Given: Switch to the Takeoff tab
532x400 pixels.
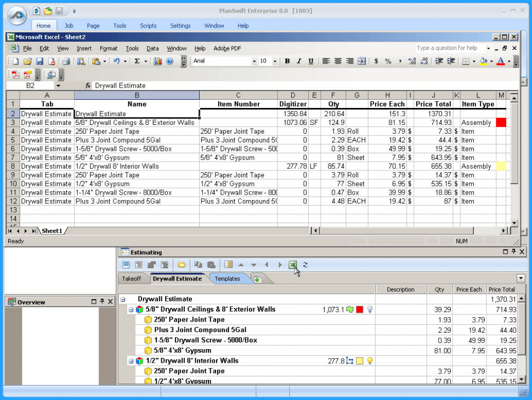Looking at the screenshot, I should (x=131, y=279).
